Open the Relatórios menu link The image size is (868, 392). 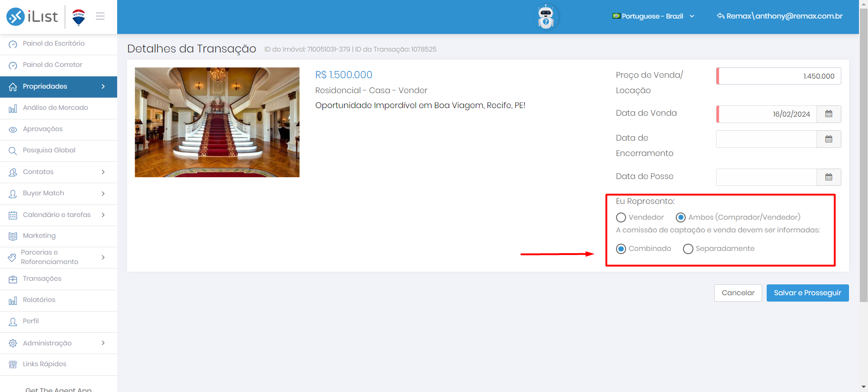[59, 300]
